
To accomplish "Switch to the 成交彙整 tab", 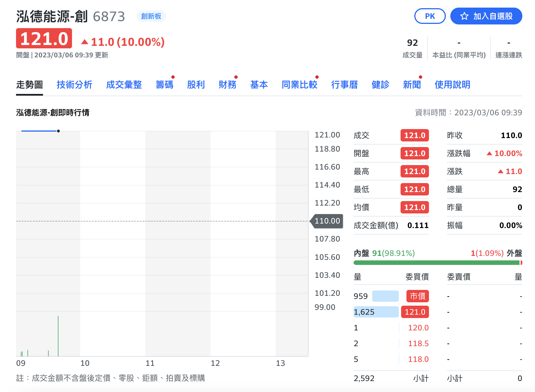I will [124, 85].
